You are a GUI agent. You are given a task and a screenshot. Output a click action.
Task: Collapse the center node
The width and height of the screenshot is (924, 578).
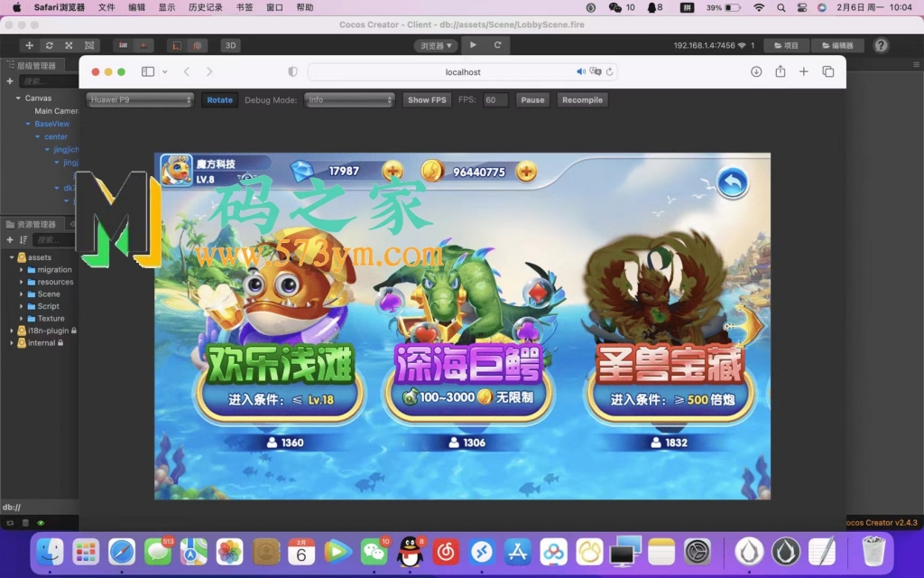37,137
